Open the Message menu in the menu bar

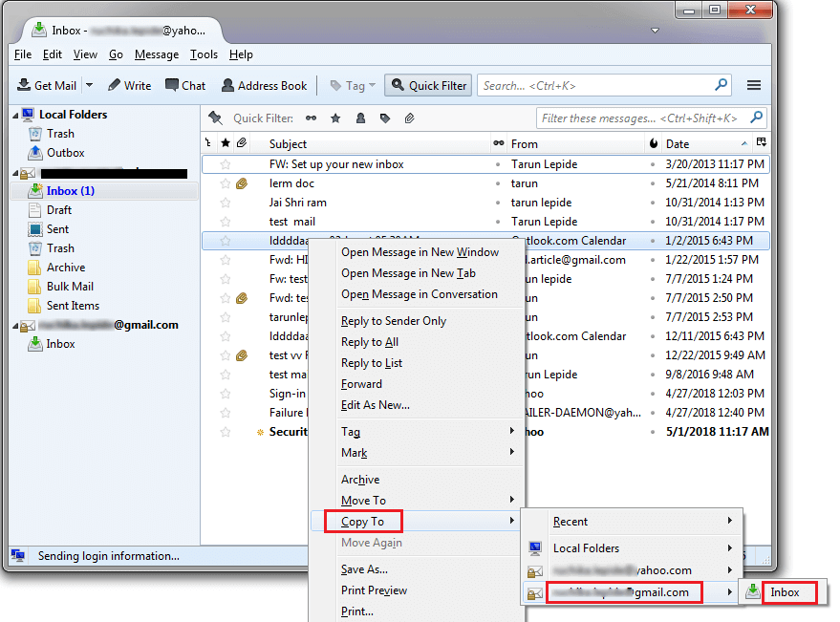coord(157,54)
